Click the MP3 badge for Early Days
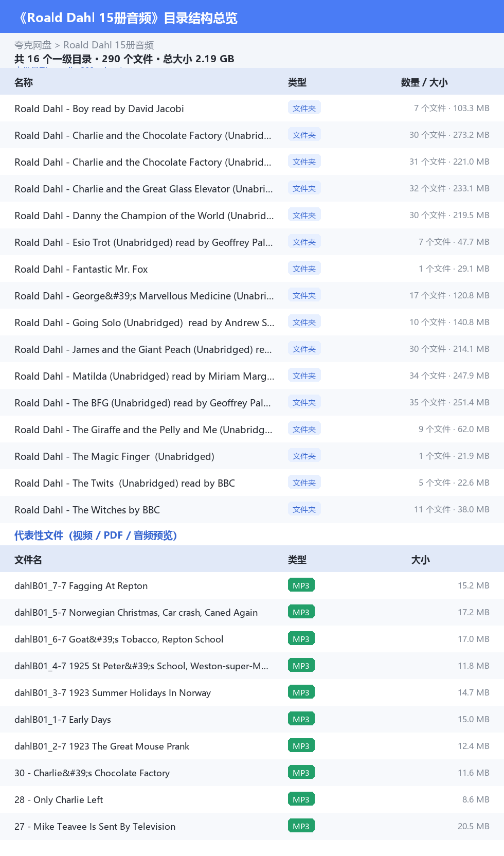The height and width of the screenshot is (856, 504). pyautogui.click(x=301, y=719)
